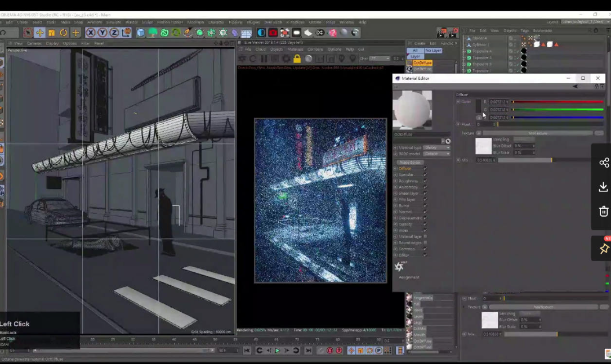Click the clay mode sphere in Live Viewer
The height and width of the screenshot is (364, 611).
(309, 59)
